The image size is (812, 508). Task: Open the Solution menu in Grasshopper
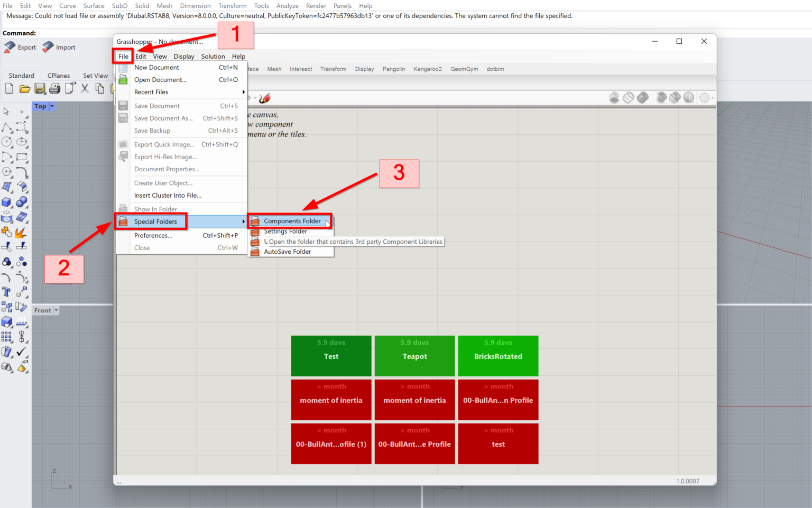(213, 56)
